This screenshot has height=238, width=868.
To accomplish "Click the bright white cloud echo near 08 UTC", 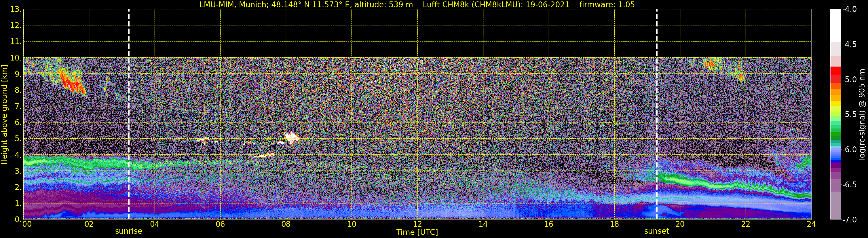I will click(292, 137).
